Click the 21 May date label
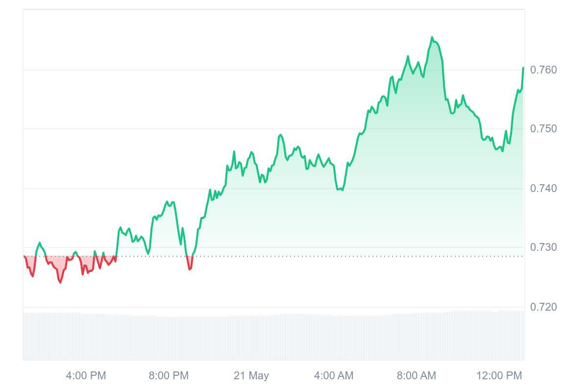The width and height of the screenshot is (588, 392). click(251, 376)
